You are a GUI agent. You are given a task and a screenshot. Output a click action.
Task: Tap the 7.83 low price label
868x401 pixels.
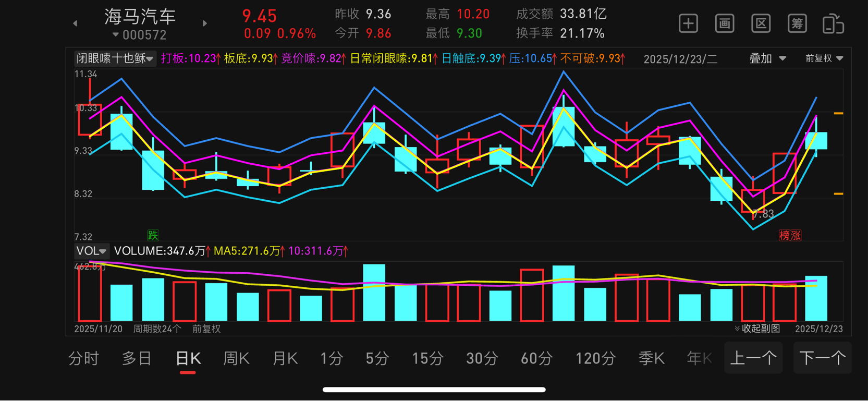pyautogui.click(x=763, y=214)
